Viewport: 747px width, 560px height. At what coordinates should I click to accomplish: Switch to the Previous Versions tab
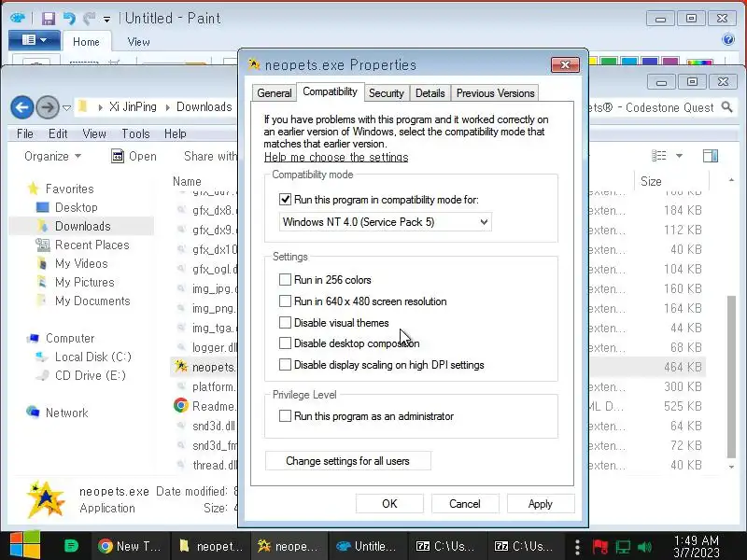(x=495, y=93)
